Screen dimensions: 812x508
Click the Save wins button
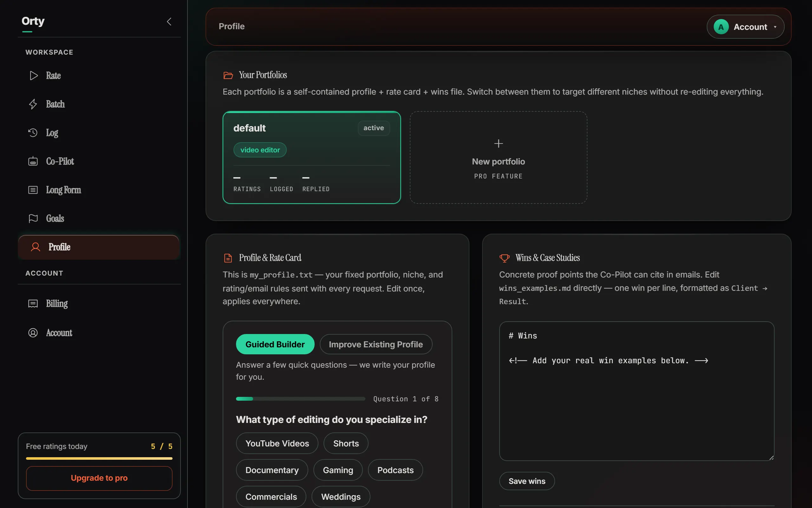[527, 481]
